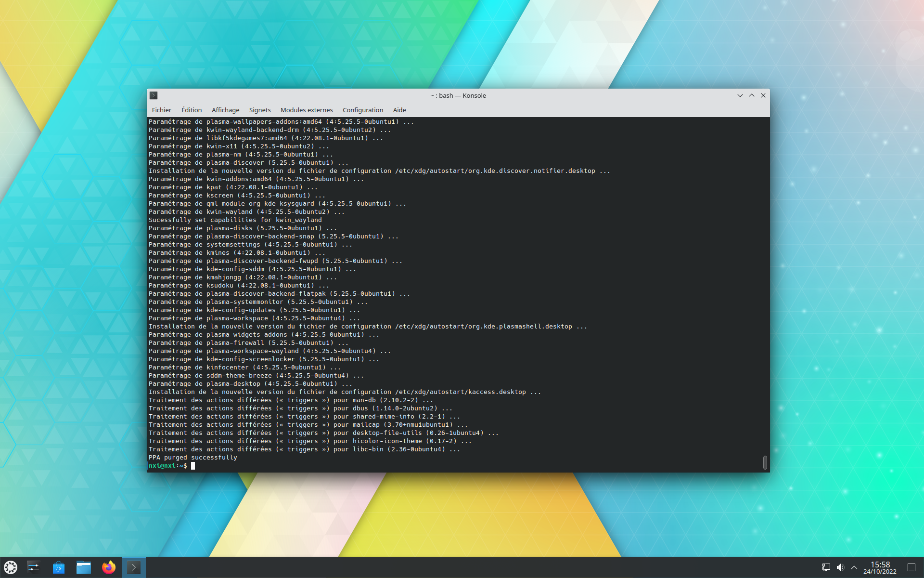Image resolution: width=924 pixels, height=578 pixels.
Task: Open the Affichage menu
Action: tap(225, 110)
